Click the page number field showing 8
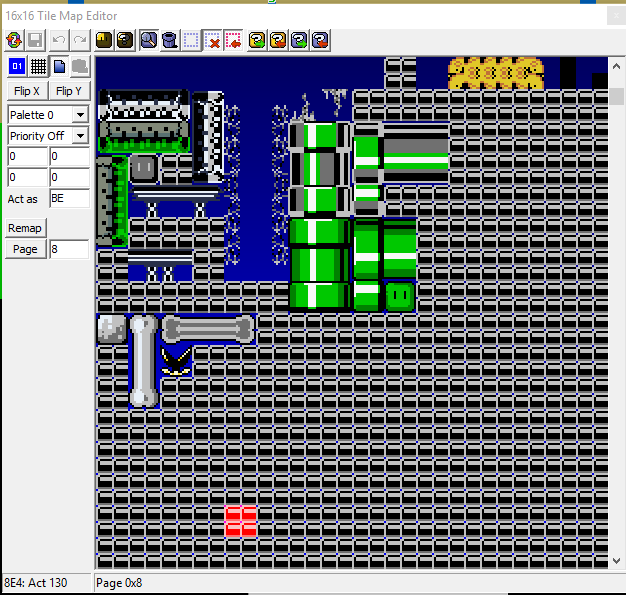This screenshot has height=595, width=626. [69, 249]
